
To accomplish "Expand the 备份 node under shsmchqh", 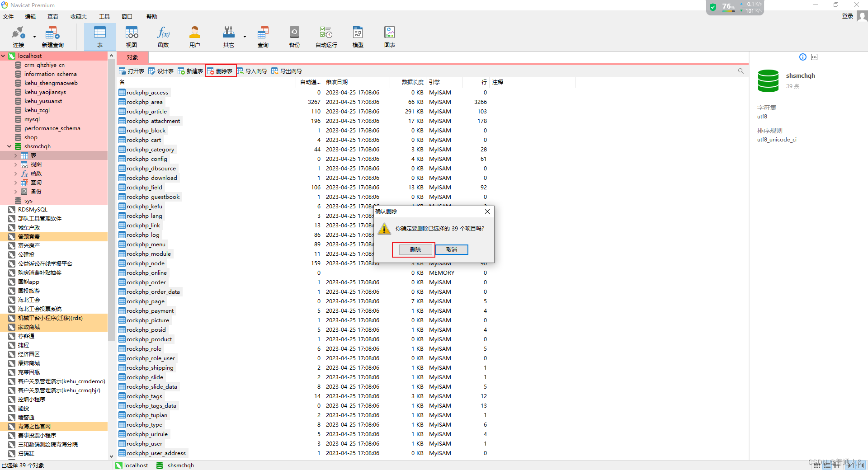I will pyautogui.click(x=16, y=192).
